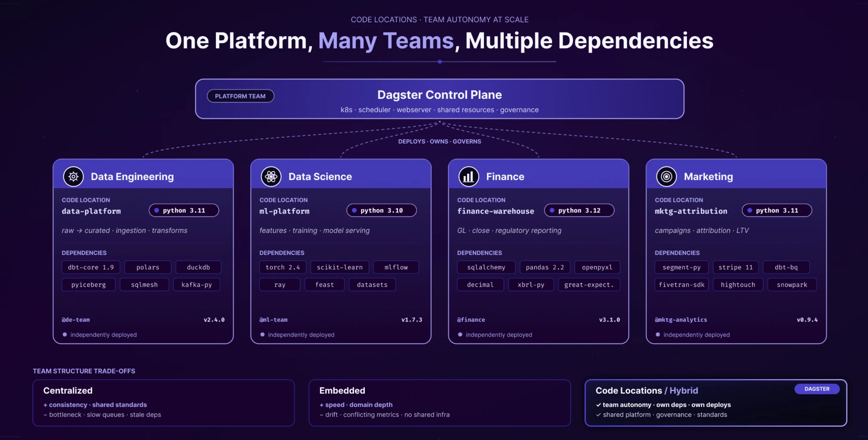The width and height of the screenshot is (868, 440).
Task: Select the Embedded trade-off card
Action: 440,403
